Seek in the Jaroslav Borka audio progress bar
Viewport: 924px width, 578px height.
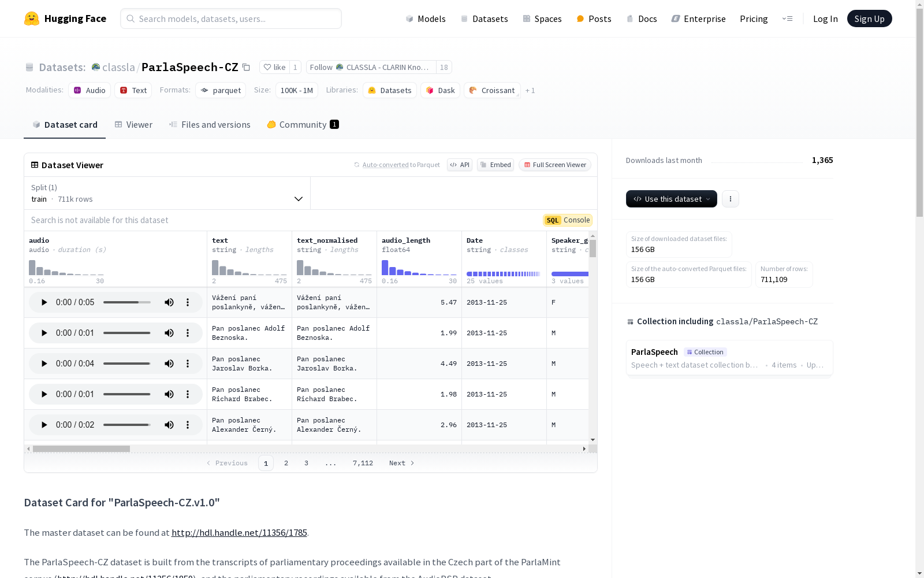(127, 364)
